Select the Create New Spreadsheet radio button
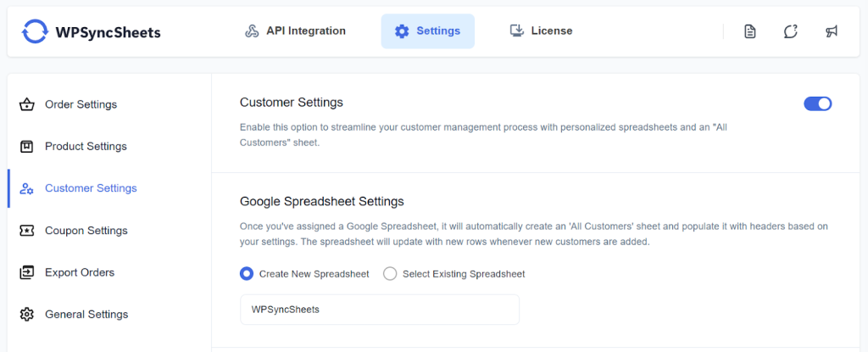 pyautogui.click(x=247, y=274)
